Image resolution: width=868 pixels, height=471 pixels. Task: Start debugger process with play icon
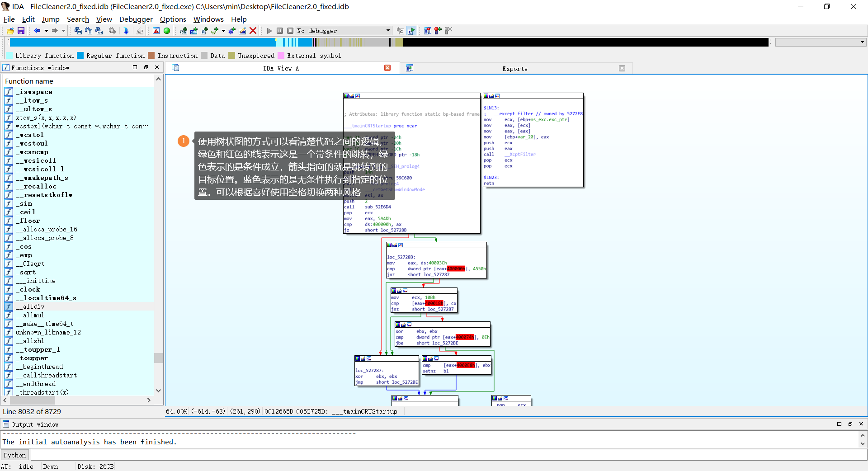point(269,31)
